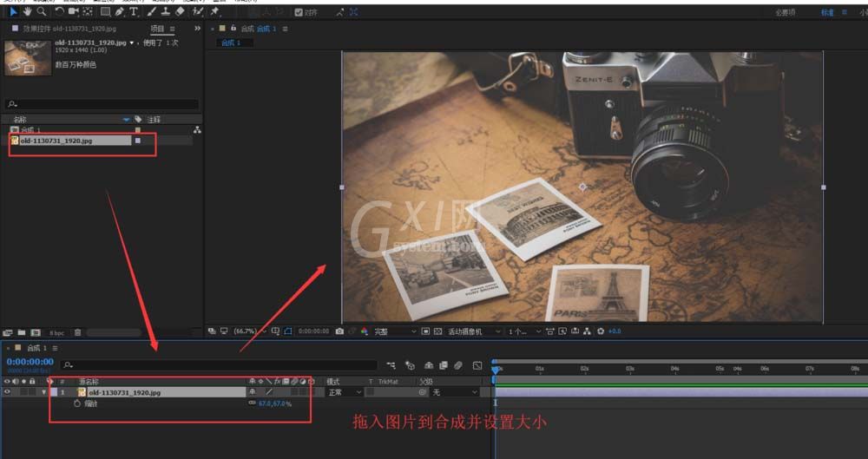
Task: Collapse the old-1130731_1920.jpg layer triangle
Action: pos(43,392)
